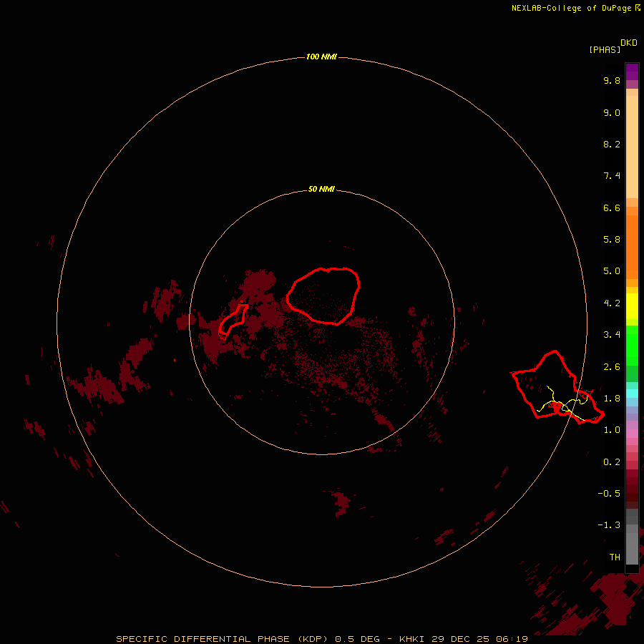Click the NEXLAB-College of DuPage credit text

coord(571,8)
